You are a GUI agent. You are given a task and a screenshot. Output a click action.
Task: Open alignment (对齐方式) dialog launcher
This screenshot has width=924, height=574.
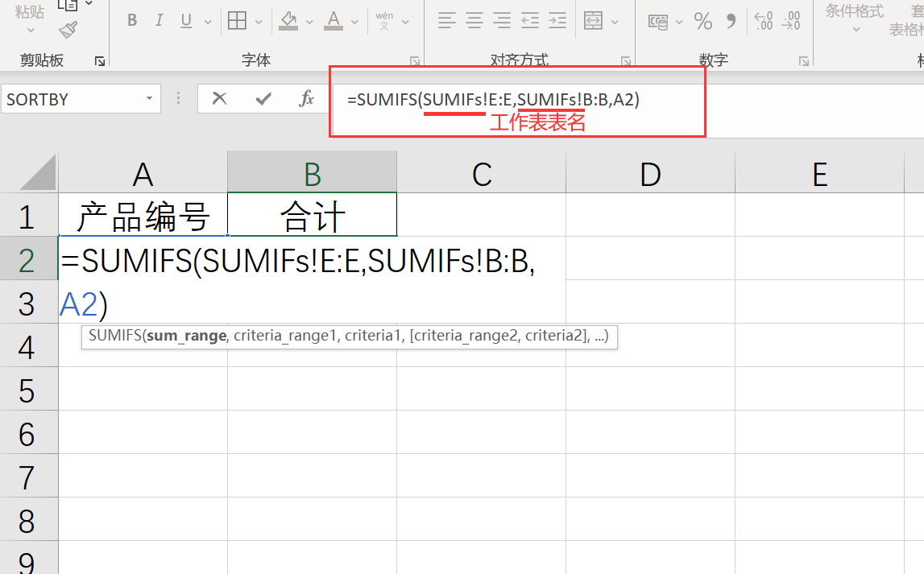point(626,61)
